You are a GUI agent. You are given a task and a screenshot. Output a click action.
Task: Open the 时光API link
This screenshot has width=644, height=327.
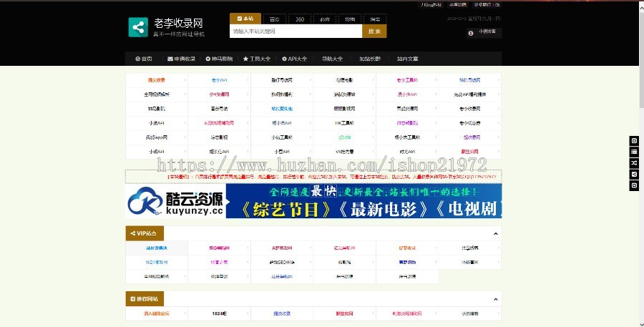click(407, 152)
